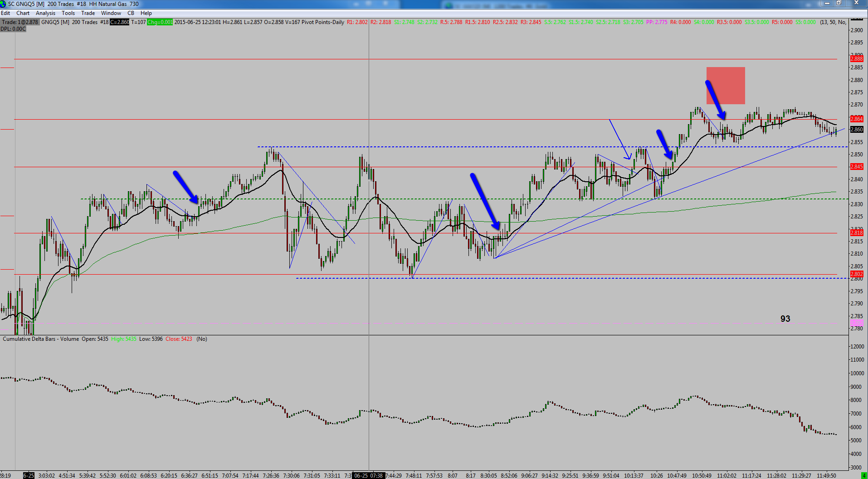Click the 'S1.5: 2.740' support value in header

pos(581,22)
